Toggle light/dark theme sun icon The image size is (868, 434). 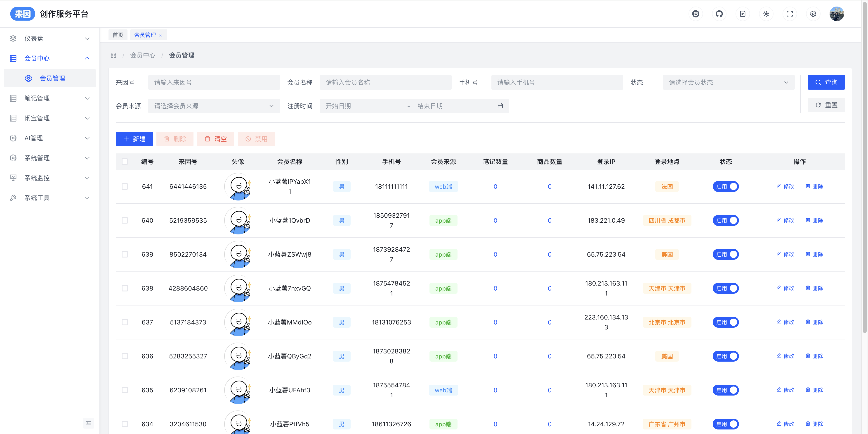pos(766,14)
